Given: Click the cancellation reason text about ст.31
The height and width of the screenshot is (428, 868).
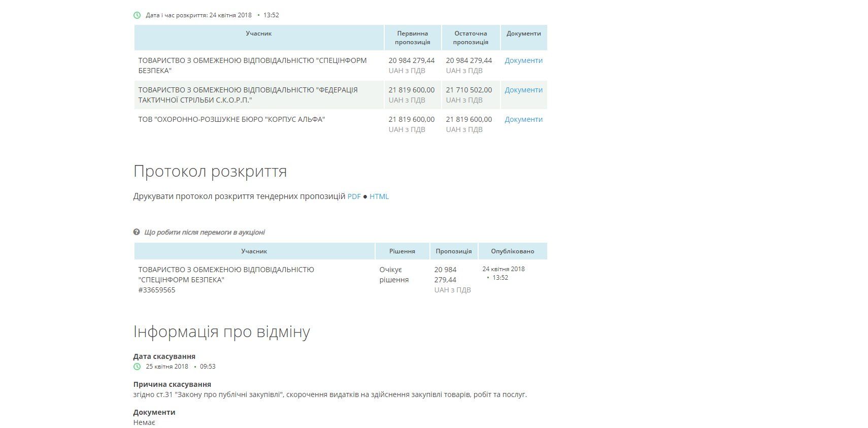Looking at the screenshot, I should (x=330, y=394).
